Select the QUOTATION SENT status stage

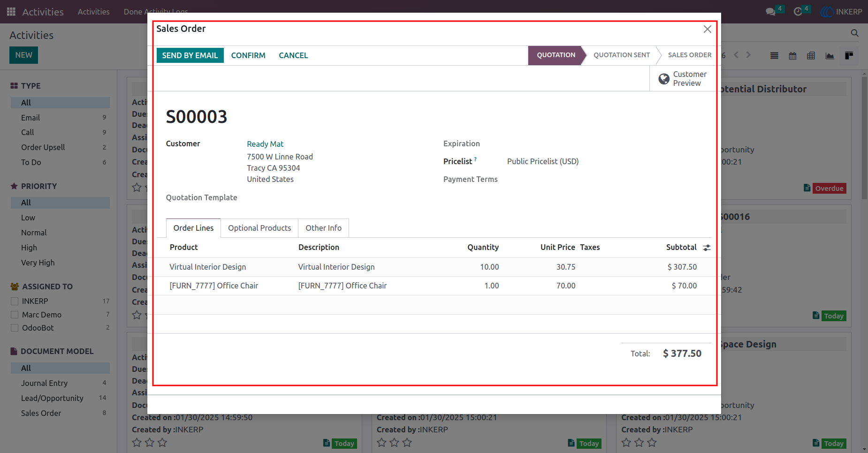coord(622,55)
